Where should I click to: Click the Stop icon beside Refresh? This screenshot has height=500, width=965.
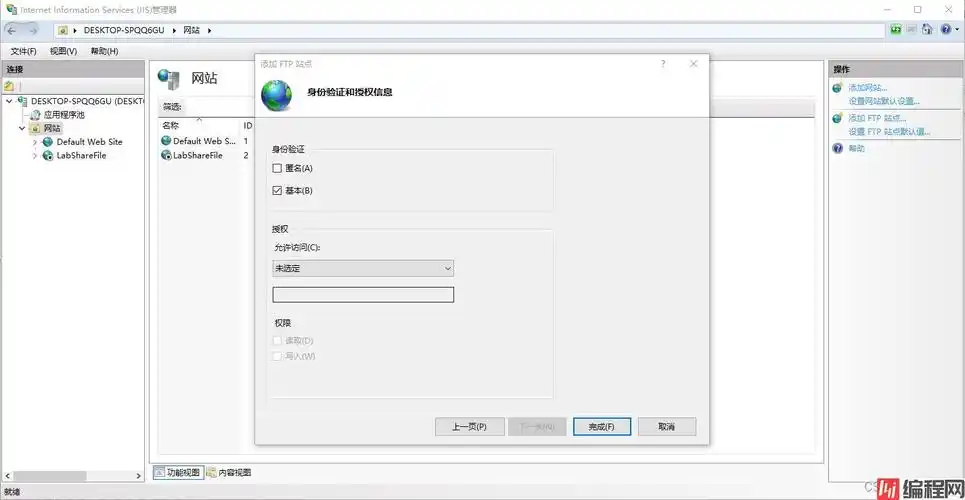click(x=912, y=30)
